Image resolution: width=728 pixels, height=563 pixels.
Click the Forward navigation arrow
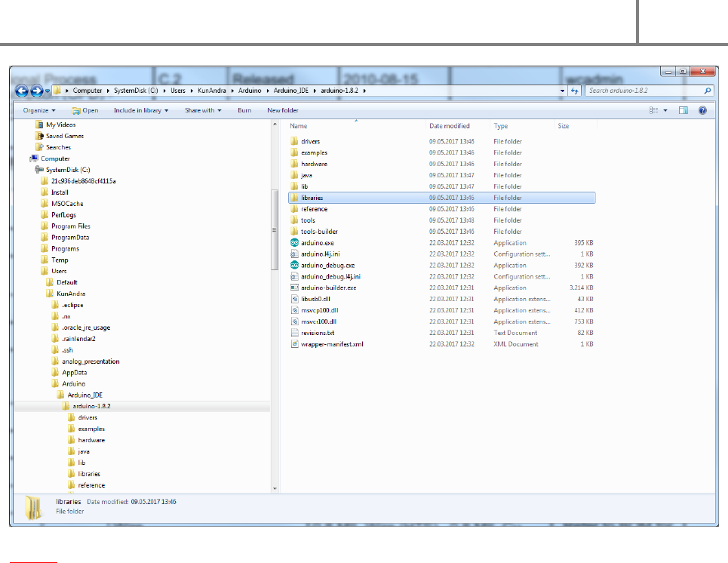tap(37, 91)
